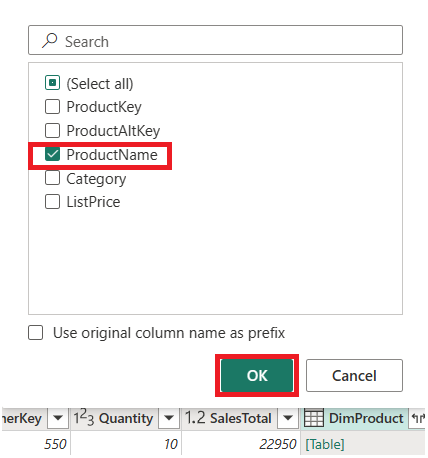The image size is (428, 458).
Task: Check the ProductAltKey column checkbox
Action: 52,130
